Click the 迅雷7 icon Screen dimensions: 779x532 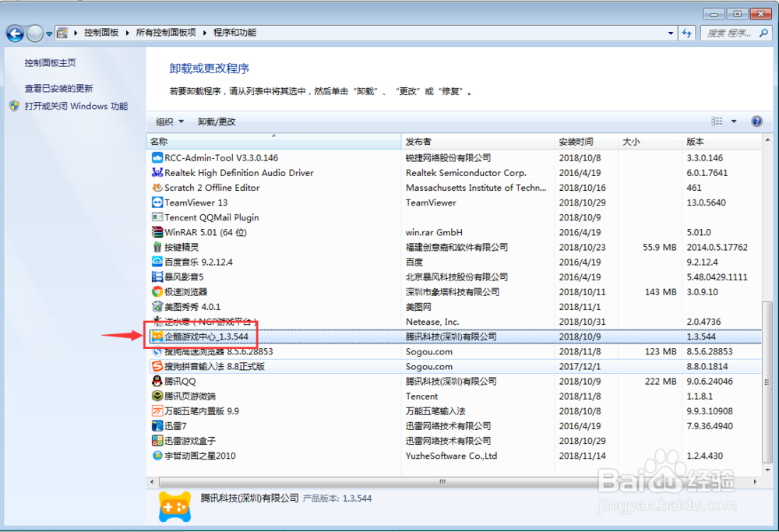point(157,426)
